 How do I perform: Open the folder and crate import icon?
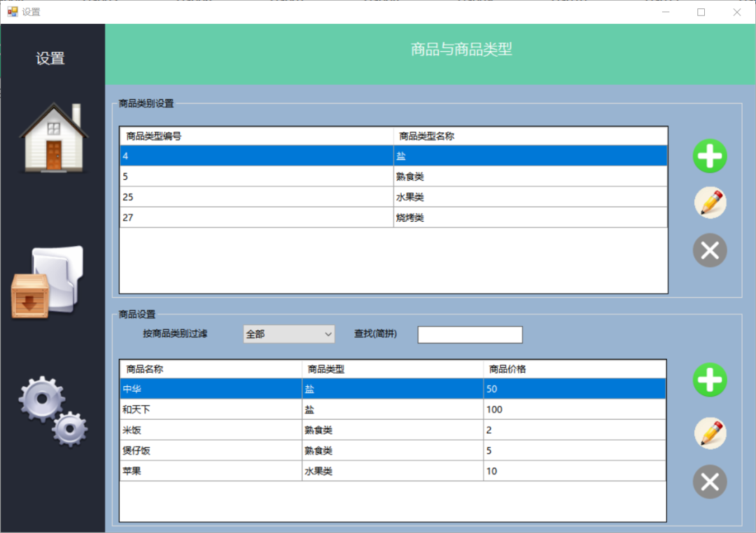click(48, 283)
